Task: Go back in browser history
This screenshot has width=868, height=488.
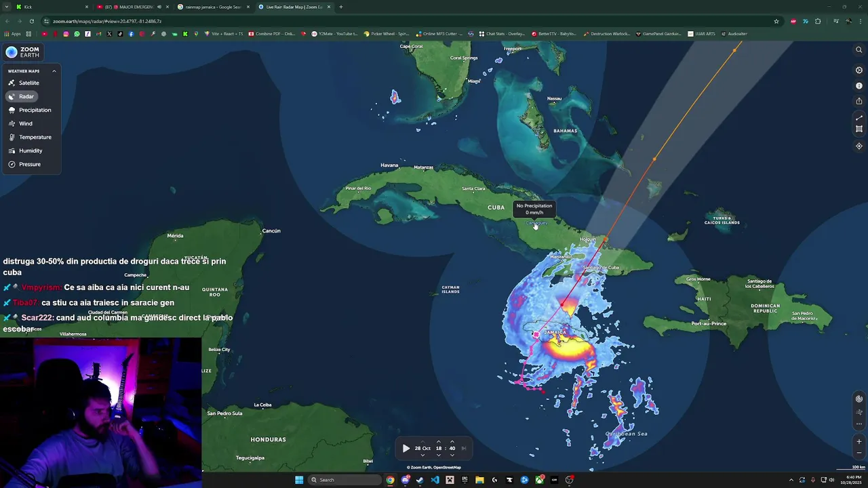Action: (7, 21)
